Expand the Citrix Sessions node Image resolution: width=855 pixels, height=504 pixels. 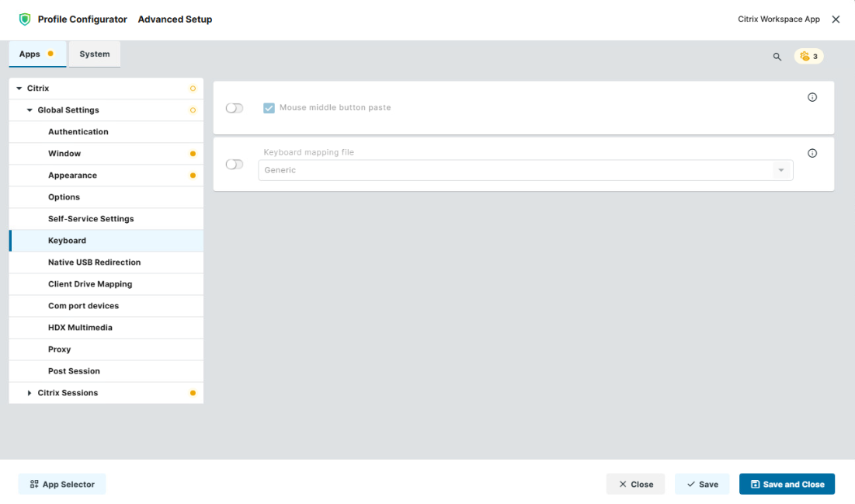(30, 393)
